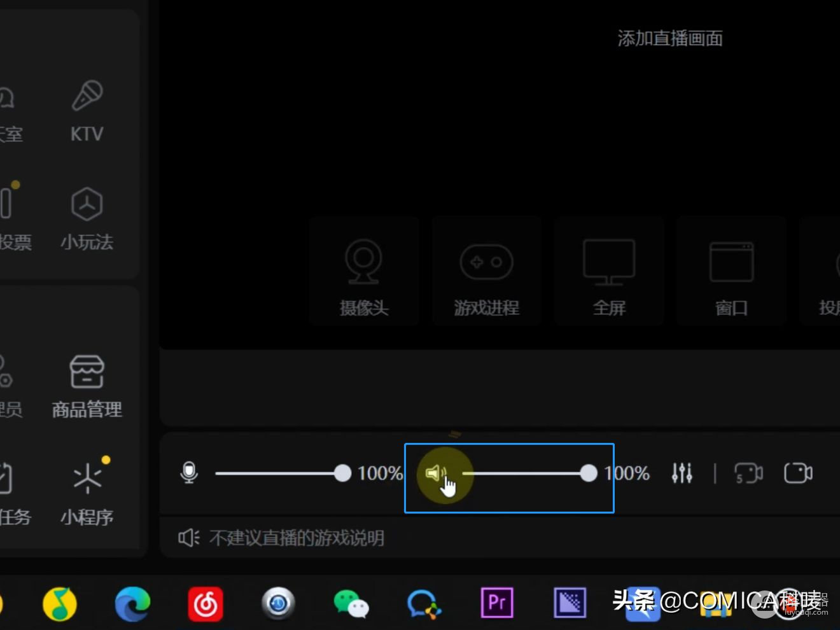
Task: Open 小玩法 mini games panel
Action: pyautogui.click(x=87, y=218)
